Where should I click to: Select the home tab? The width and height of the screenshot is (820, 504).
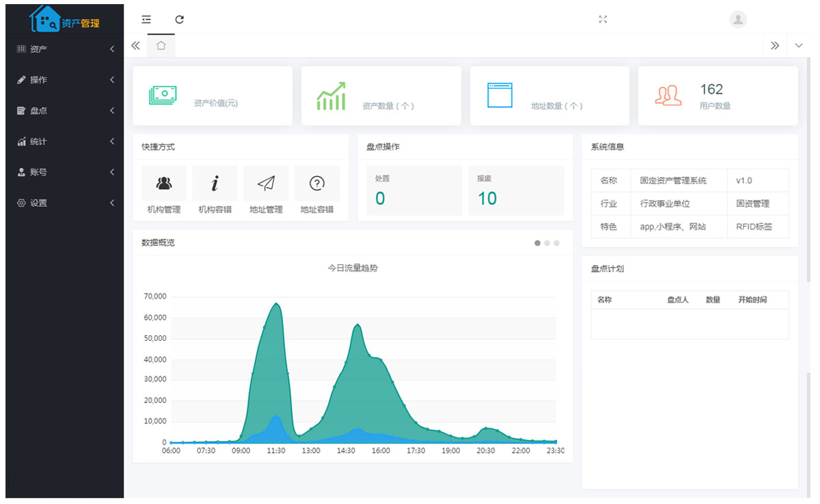(161, 46)
